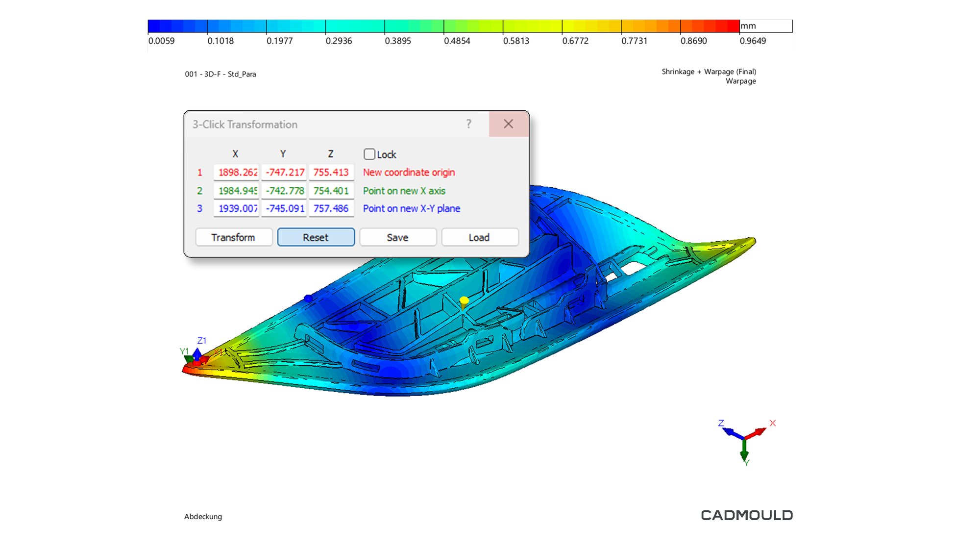The image size is (980, 551).
Task: Click the Transform button
Action: 234,237
